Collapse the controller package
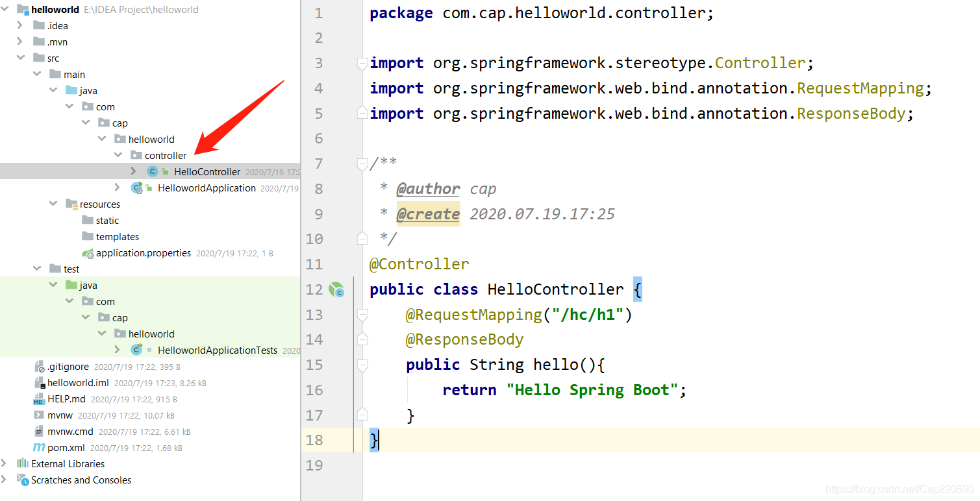Viewport: 980px width, 501px height. click(x=118, y=156)
